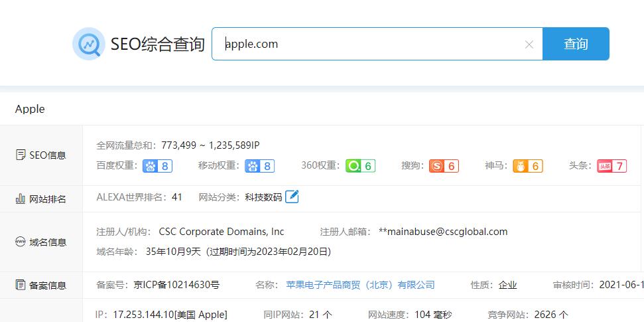Click the 备案信息 row label
The image size is (644, 322).
click(48, 285)
